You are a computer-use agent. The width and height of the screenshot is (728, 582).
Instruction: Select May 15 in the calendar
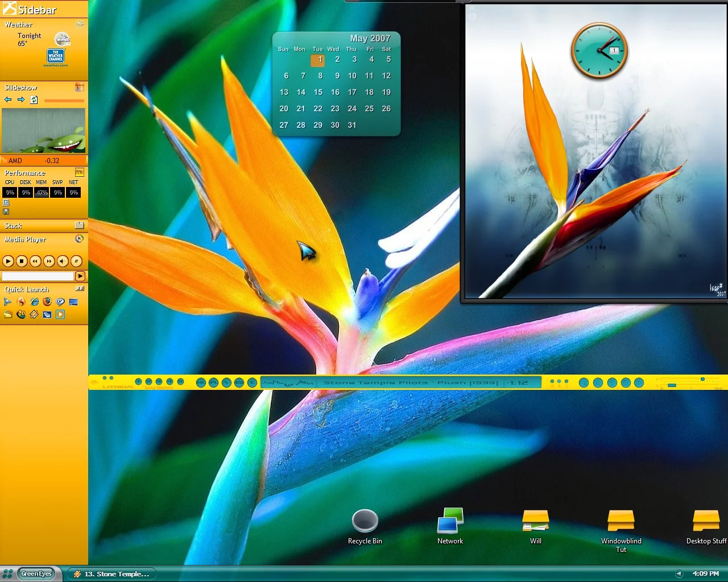click(318, 92)
